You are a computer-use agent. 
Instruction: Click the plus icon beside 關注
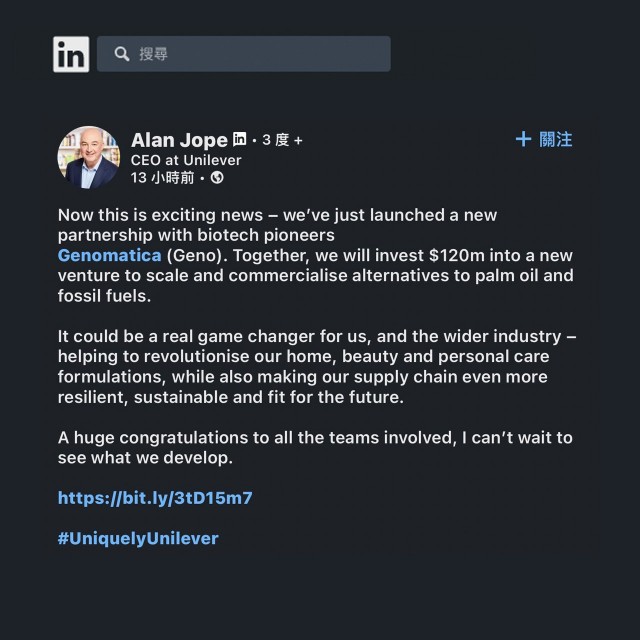(x=523, y=139)
